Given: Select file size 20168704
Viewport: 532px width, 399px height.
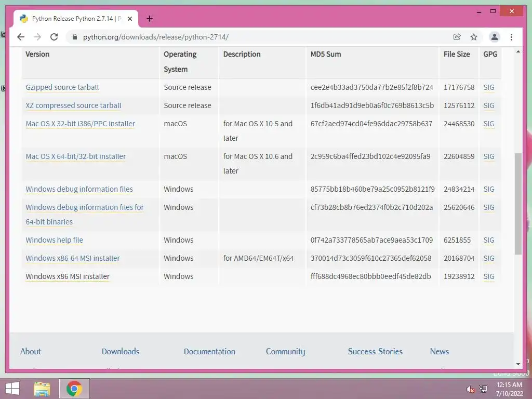Looking at the screenshot, I should point(459,258).
